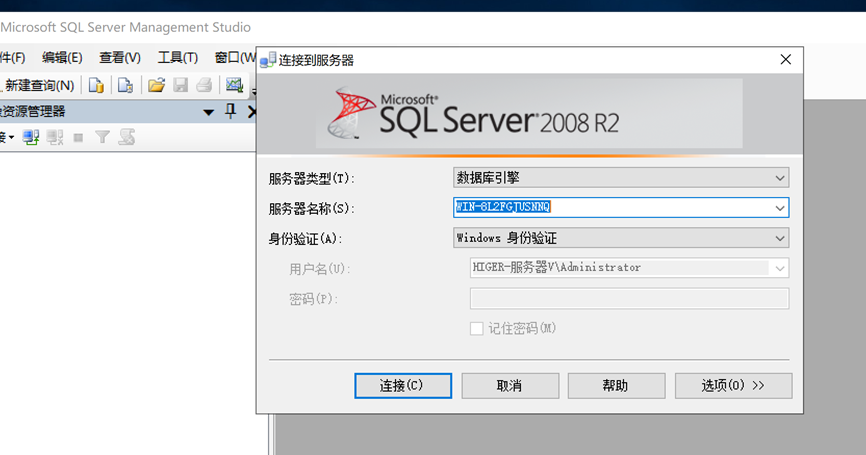Click the Connect Object Explorer icon

[30, 137]
